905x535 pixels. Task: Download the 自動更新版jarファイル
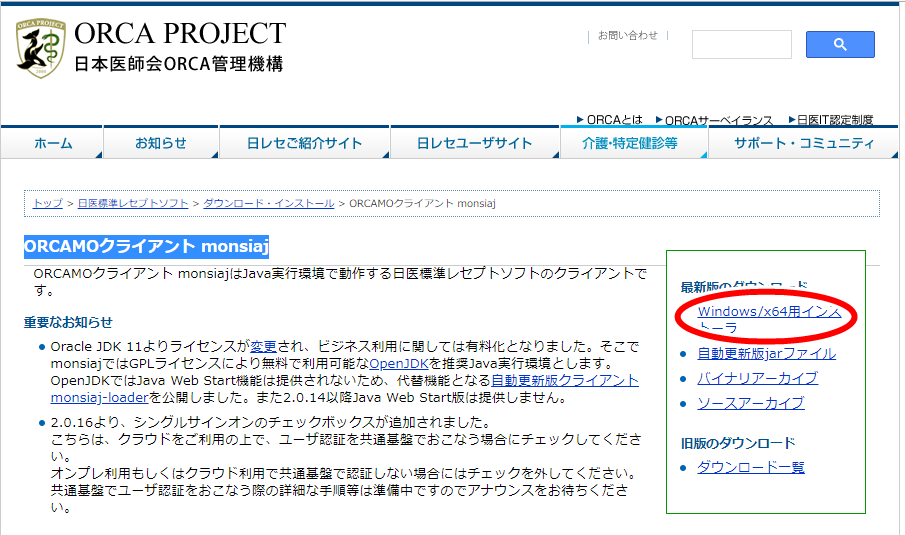pyautogui.click(x=766, y=353)
